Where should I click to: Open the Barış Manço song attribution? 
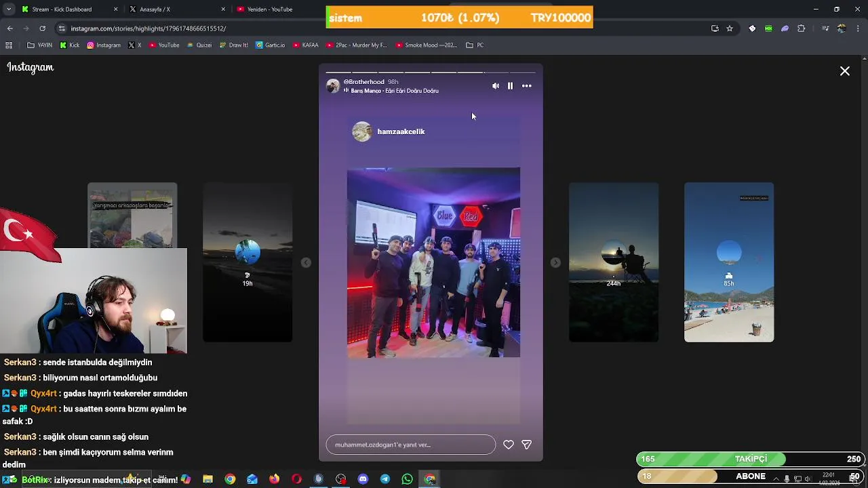click(x=395, y=91)
